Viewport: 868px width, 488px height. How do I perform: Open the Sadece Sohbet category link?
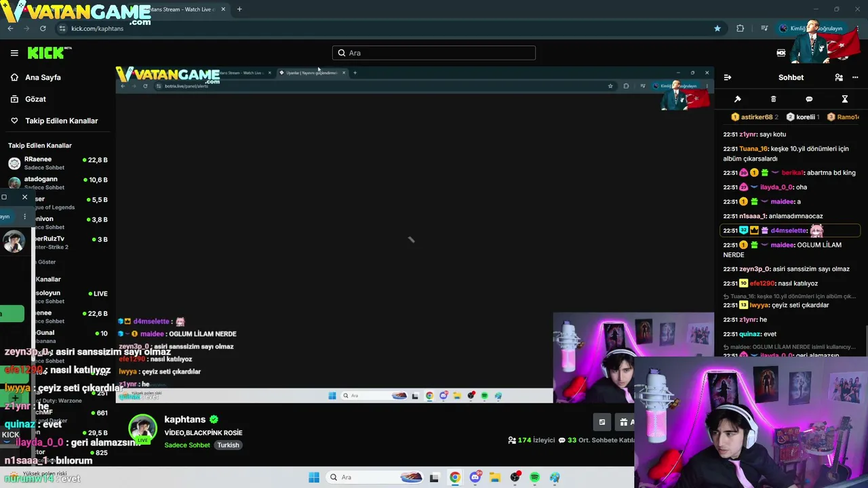[187, 445]
